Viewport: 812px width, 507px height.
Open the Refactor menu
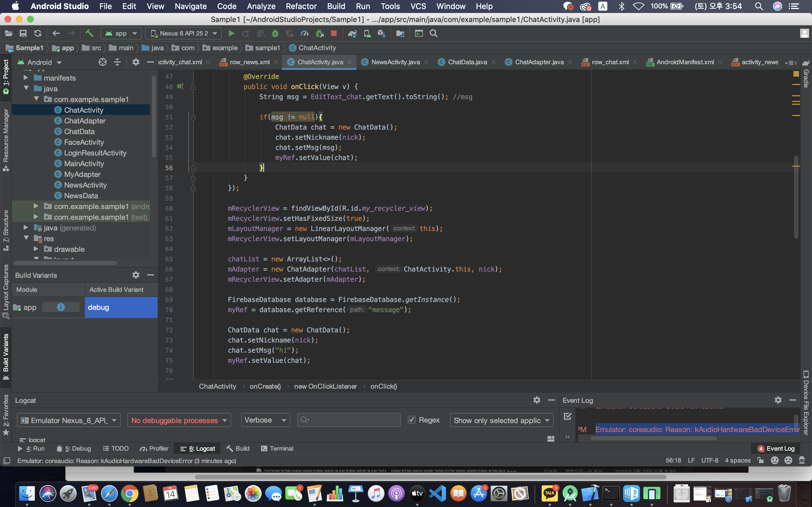coord(301,6)
